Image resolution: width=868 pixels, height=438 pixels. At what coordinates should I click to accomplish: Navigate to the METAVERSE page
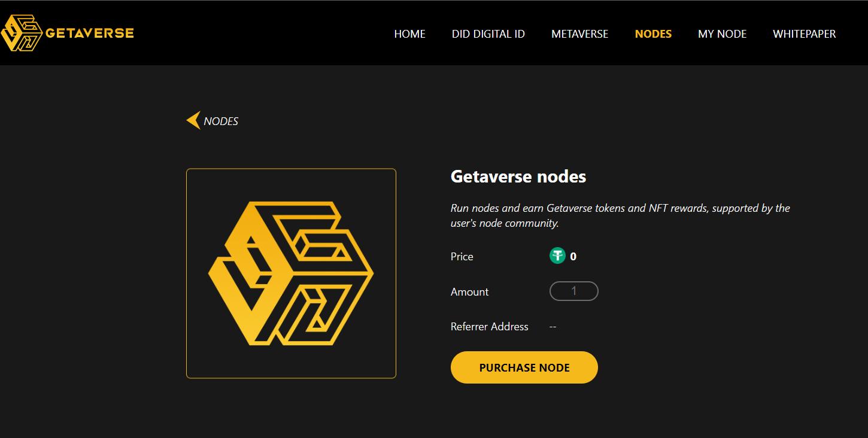(579, 34)
